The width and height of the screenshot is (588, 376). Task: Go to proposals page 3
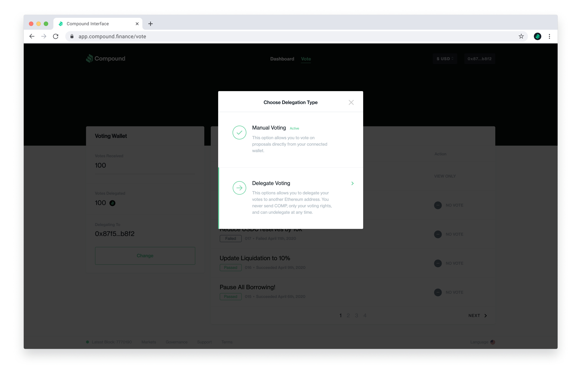tap(356, 316)
